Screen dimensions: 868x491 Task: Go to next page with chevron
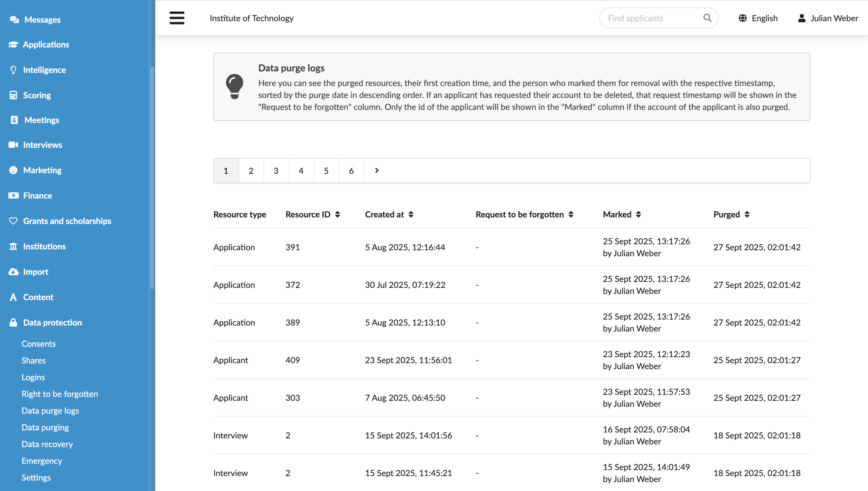[377, 171]
